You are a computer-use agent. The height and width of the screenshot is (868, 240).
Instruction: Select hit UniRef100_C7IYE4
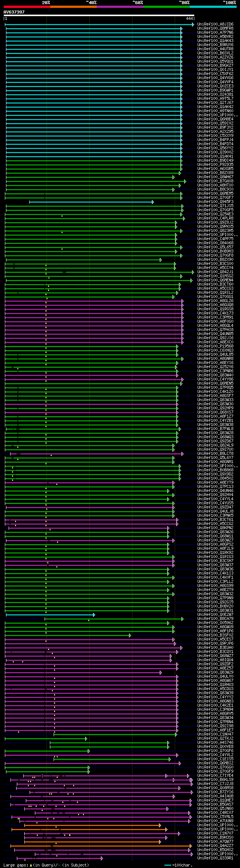(215, 776)
